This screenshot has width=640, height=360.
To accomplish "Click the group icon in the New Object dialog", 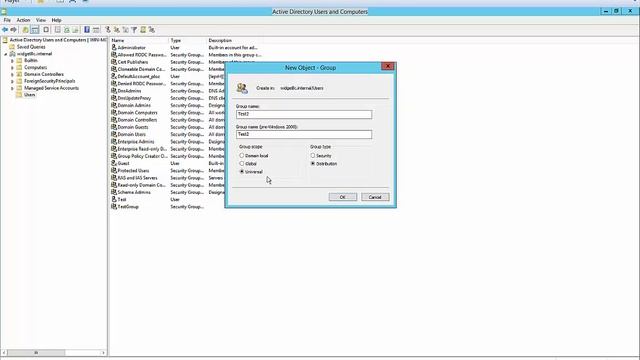I will (x=242, y=88).
